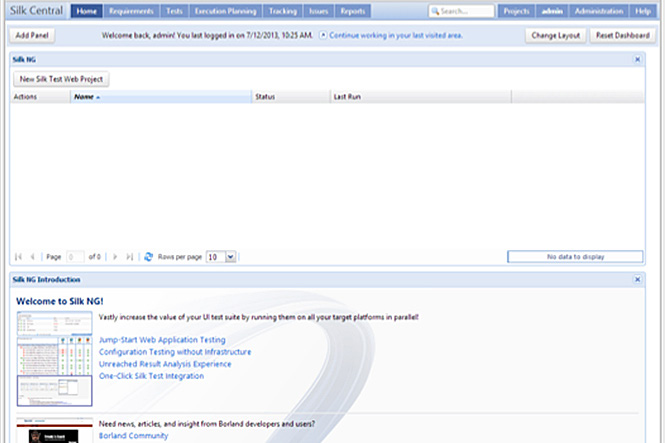Open the Home tab
This screenshot has width=665, height=443.
coord(87,11)
